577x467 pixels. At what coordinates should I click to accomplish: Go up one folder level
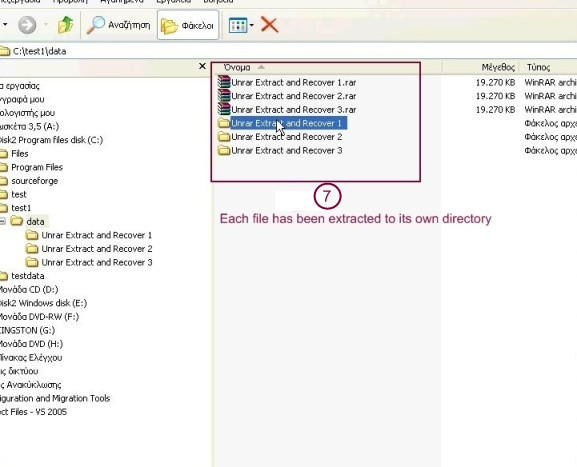click(x=66, y=25)
